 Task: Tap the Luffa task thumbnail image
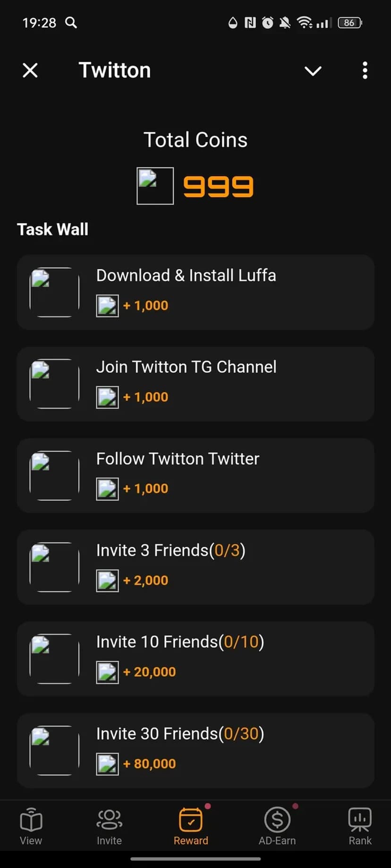tap(54, 292)
